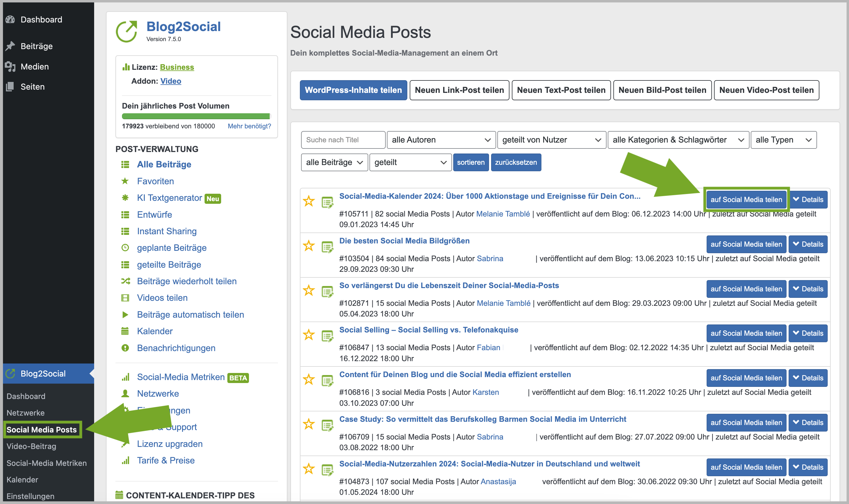
Task: Click the clock icon for geplante Beiträge
Action: point(125,248)
